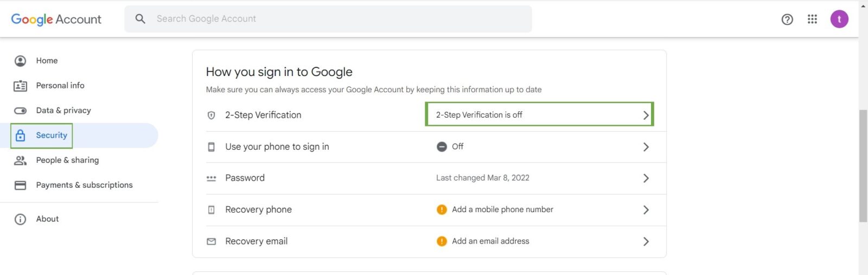868x275 pixels.
Task: Select Security in the left navigation
Action: tap(51, 136)
